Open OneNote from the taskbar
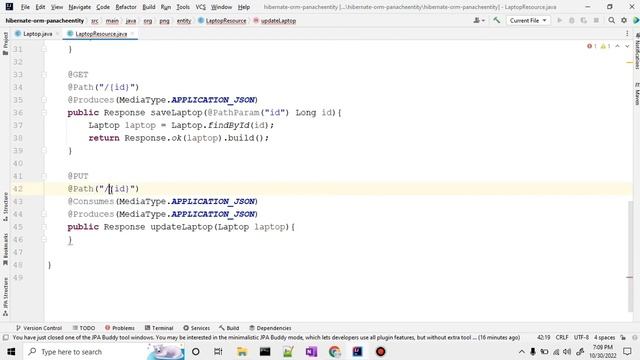This screenshot has height=360, width=640. (311, 352)
